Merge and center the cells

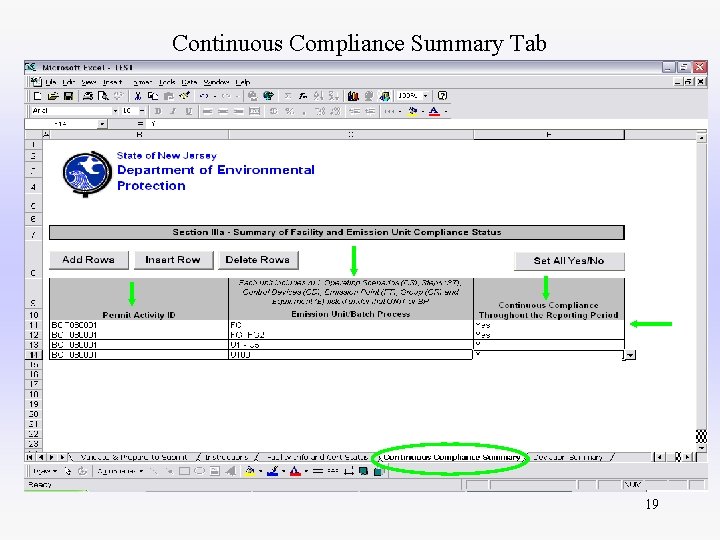coord(254,111)
